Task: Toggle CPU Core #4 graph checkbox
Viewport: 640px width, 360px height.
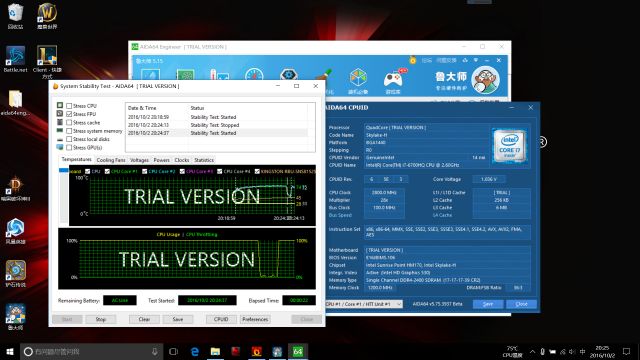Action: click(220, 171)
